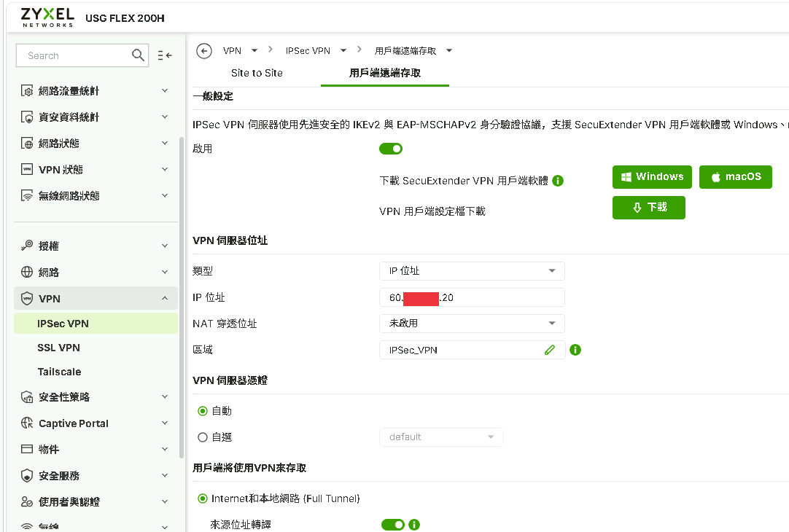Expand the VPN 狀態 menu chevron

[x=165, y=169]
